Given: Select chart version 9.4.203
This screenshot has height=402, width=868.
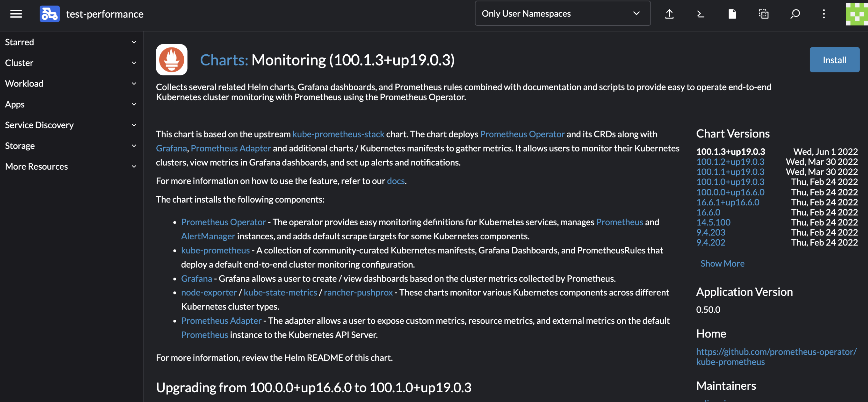Looking at the screenshot, I should pos(711,232).
